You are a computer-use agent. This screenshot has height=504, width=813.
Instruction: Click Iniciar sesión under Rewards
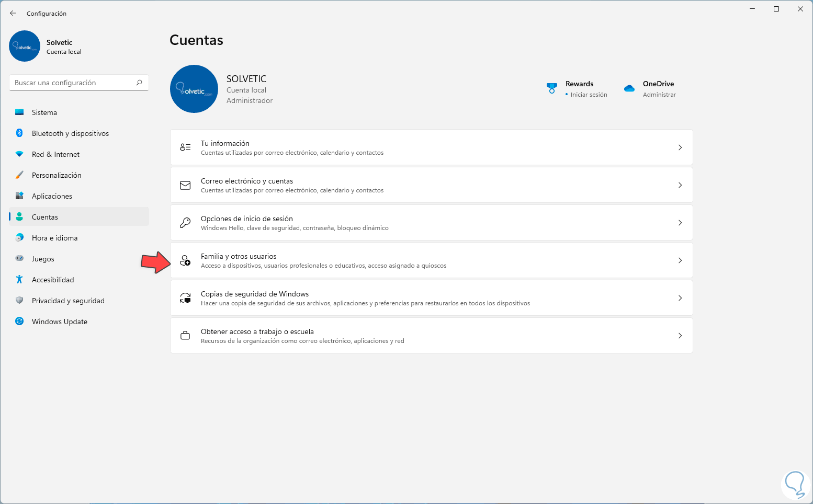coord(589,95)
